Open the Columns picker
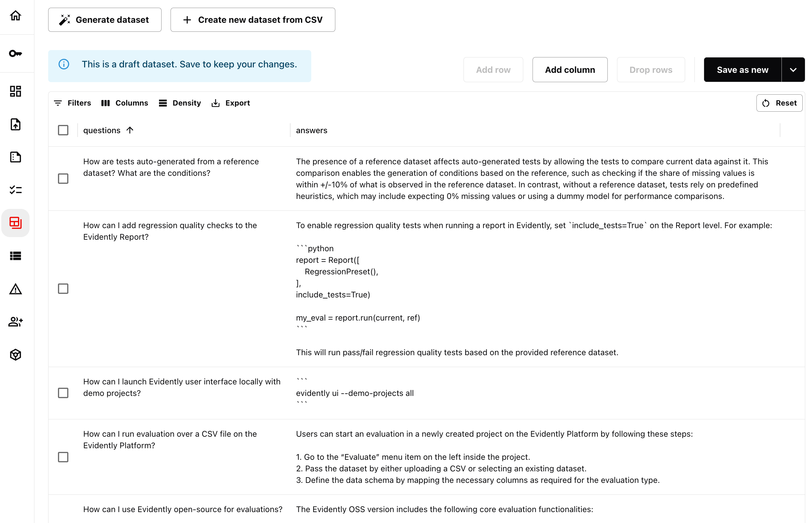 point(125,103)
